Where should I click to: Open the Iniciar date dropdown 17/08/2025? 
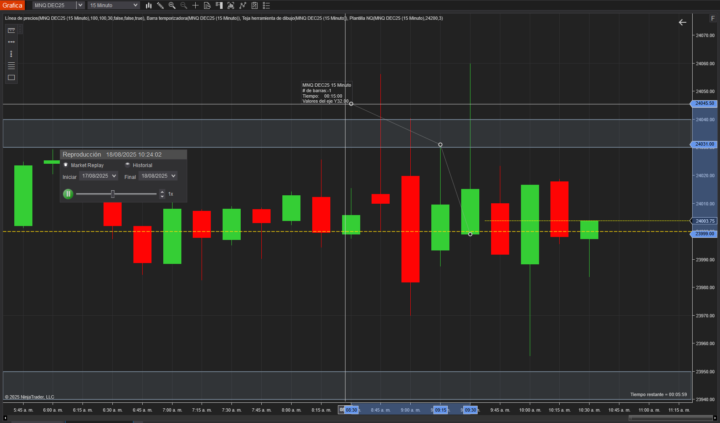[x=98, y=176]
